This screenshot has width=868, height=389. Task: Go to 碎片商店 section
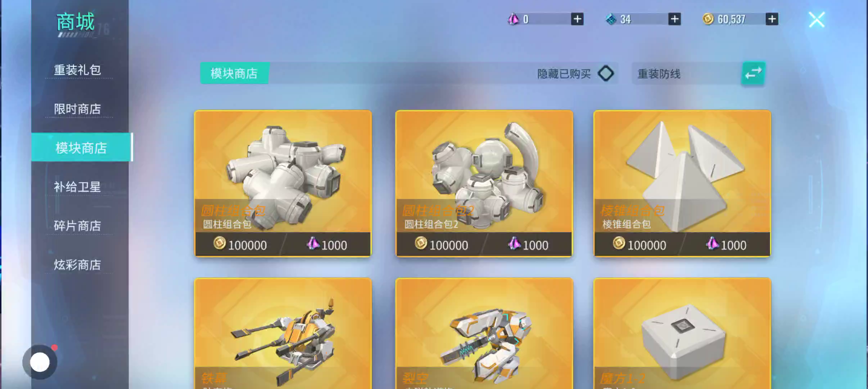tap(77, 226)
